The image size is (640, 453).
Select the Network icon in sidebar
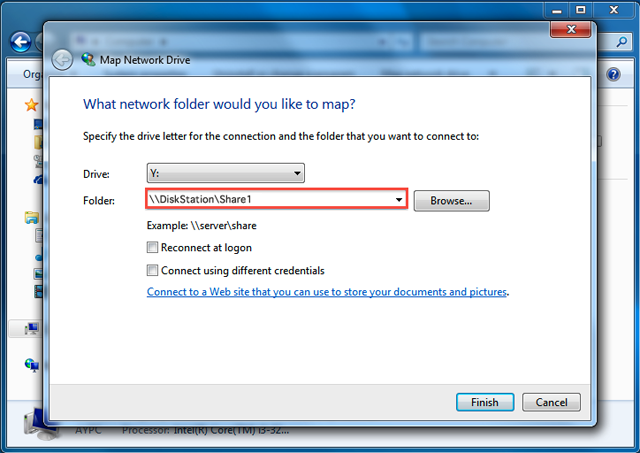click(x=31, y=364)
